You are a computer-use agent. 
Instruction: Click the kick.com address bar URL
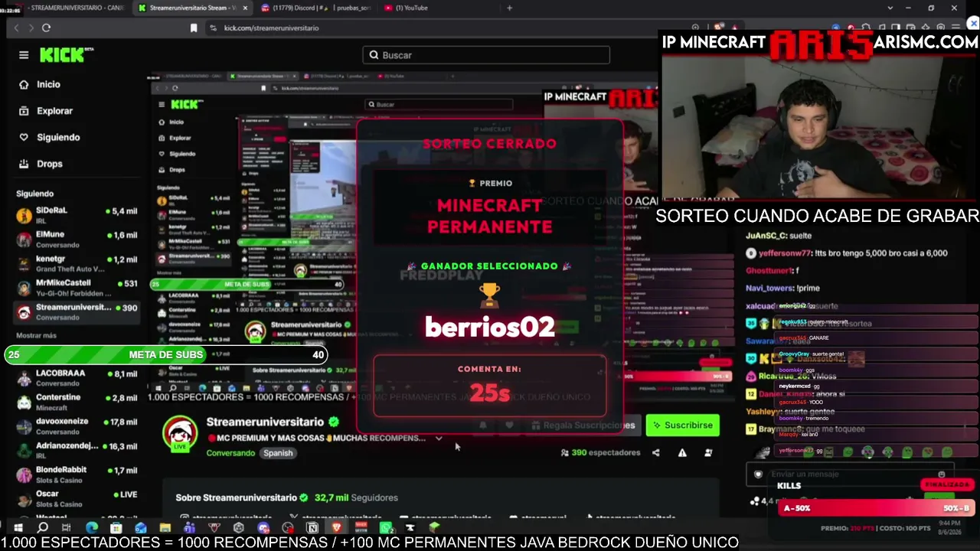tap(271, 28)
